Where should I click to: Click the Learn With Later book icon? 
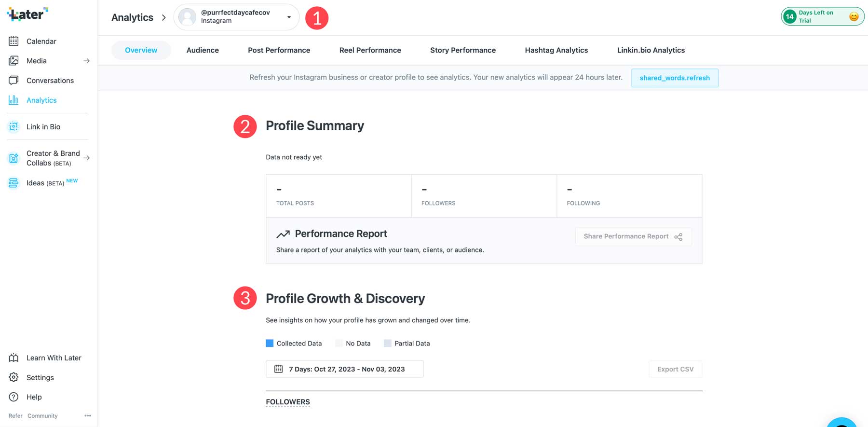pyautogui.click(x=14, y=358)
